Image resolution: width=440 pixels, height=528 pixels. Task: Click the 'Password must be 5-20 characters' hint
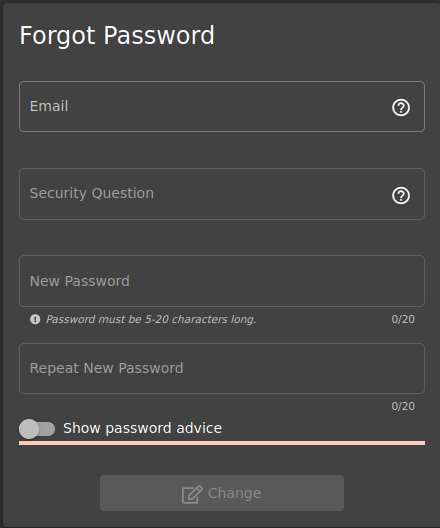151,319
